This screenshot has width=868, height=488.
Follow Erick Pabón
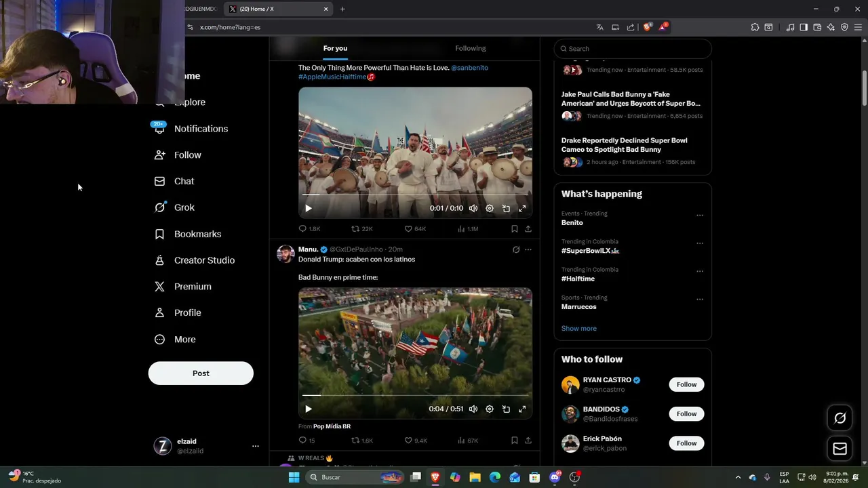[686, 443]
